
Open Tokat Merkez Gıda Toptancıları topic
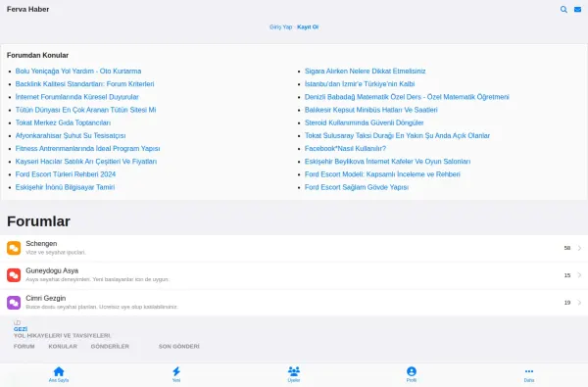[x=63, y=122]
